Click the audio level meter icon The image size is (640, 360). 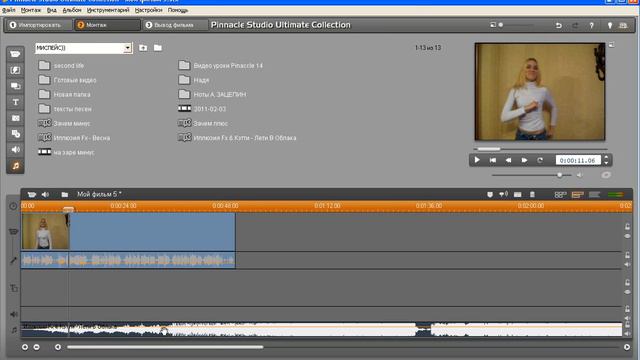pos(616,195)
